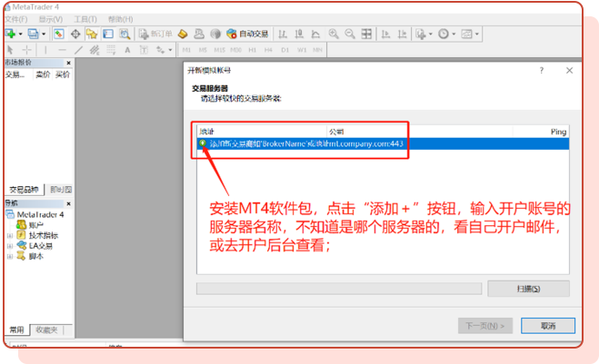The width and height of the screenshot is (599, 364).
Task: Switch to the 常用 tab in navigator
Action: coord(16,330)
